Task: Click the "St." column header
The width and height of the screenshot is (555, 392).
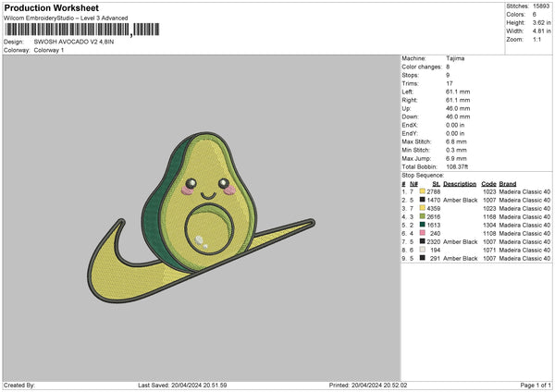Action: [x=436, y=184]
